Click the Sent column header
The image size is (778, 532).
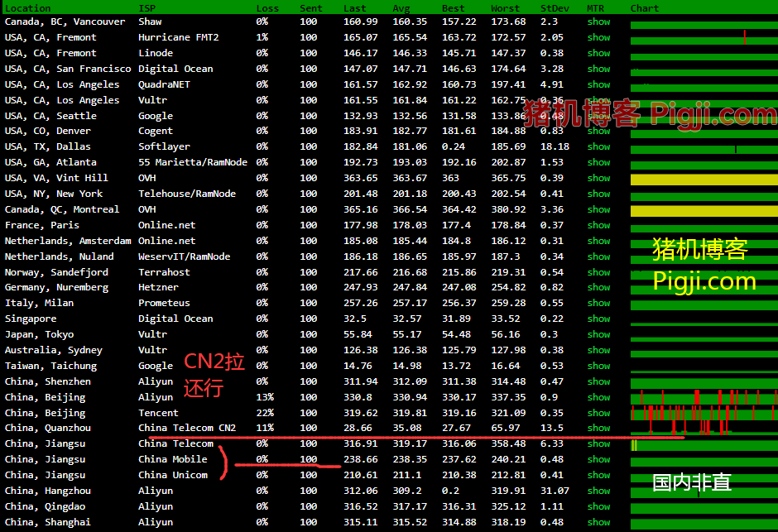coord(311,8)
